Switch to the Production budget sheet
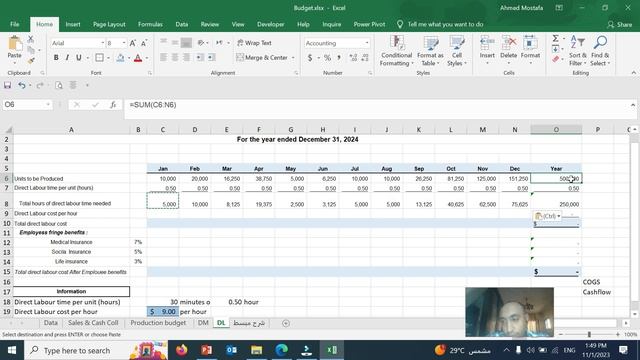This screenshot has width=640, height=360. click(158, 323)
